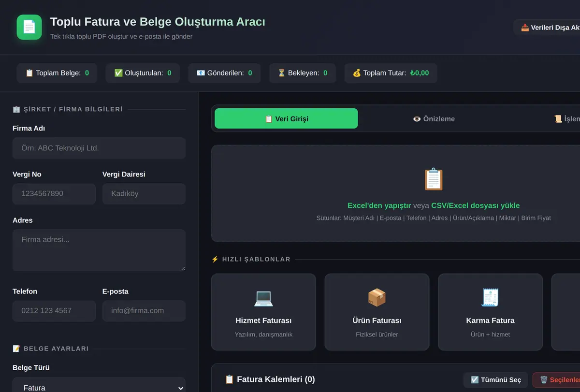
Task: Choose the Karma Fatura template
Action: (490, 312)
